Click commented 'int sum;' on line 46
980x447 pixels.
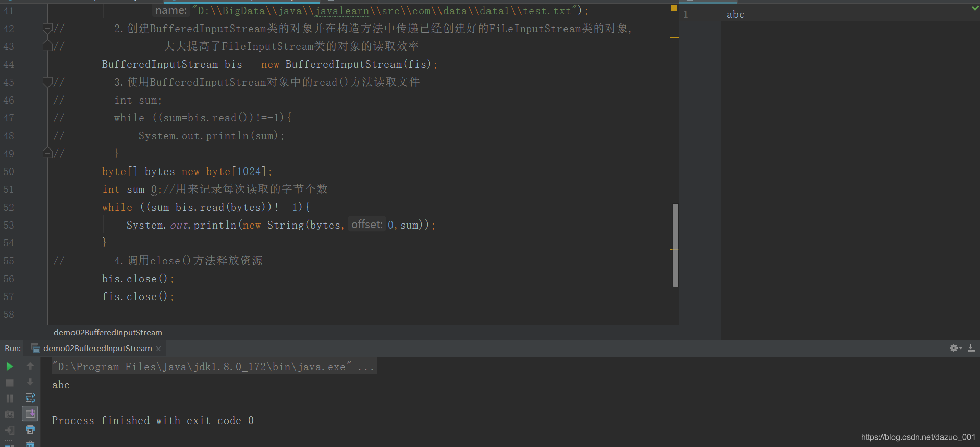138,100
